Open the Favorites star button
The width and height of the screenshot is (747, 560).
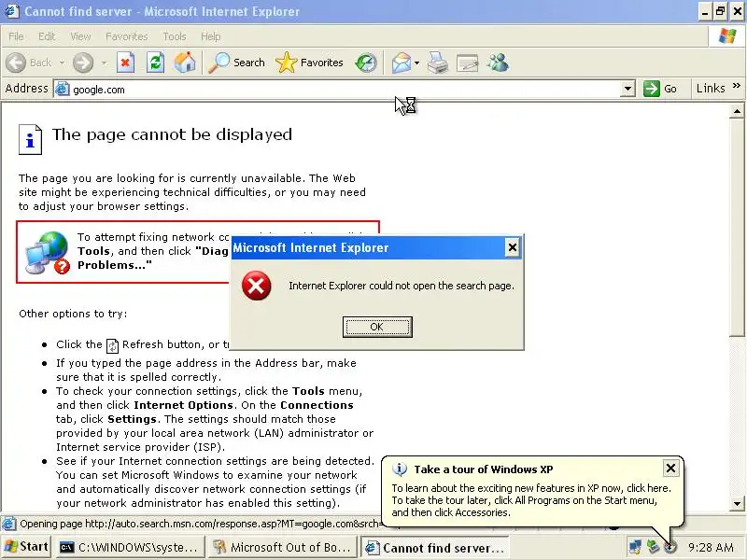pyautogui.click(x=309, y=63)
